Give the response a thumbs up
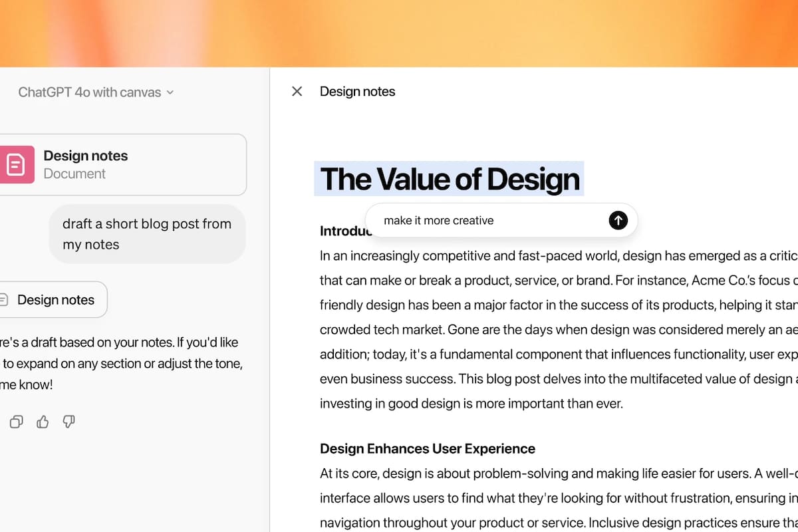 (x=43, y=422)
